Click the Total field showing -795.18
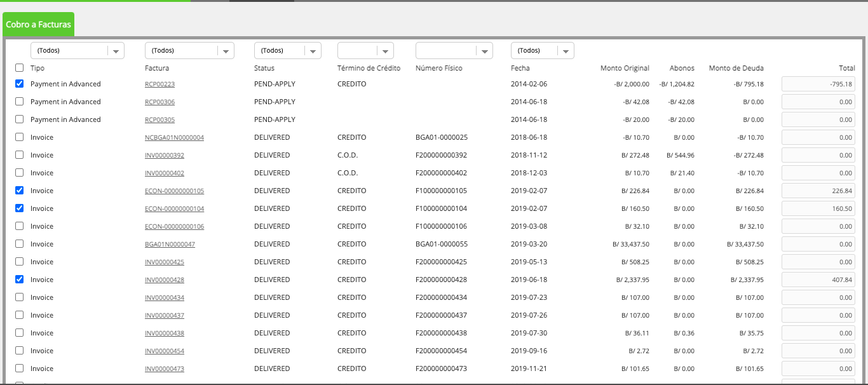 pos(818,84)
